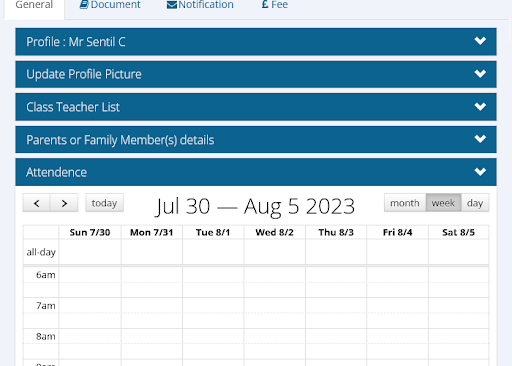Click the 6am time label
The width and height of the screenshot is (512, 366).
coord(46,275)
